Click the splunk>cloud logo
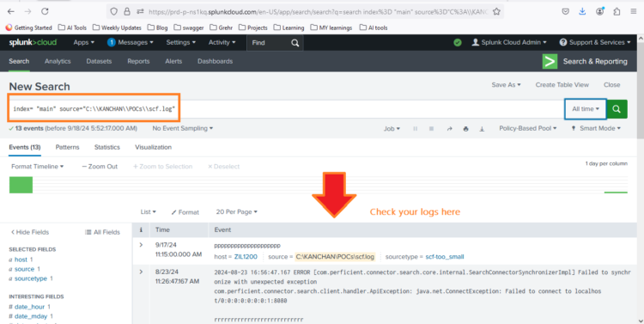The image size is (644, 324). coord(33,42)
